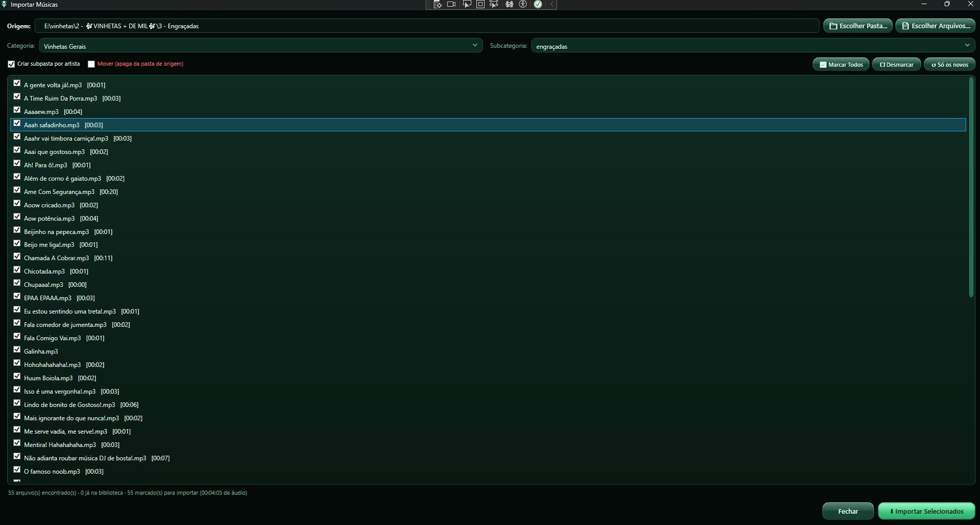The image size is (980, 525).
Task: Select 'Não adianta roubar música DJ de bosta!.mp3'
Action: tap(488, 458)
